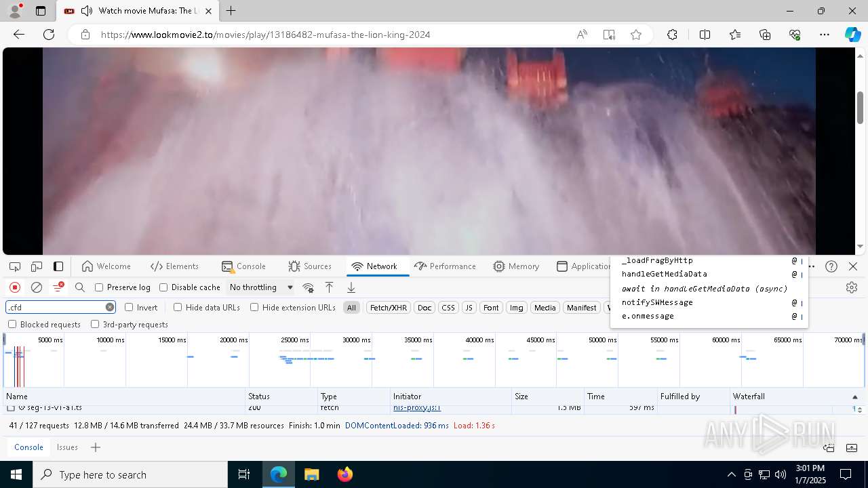This screenshot has height=488, width=868.
Task: Open Network panel settings gear
Action: click(852, 287)
